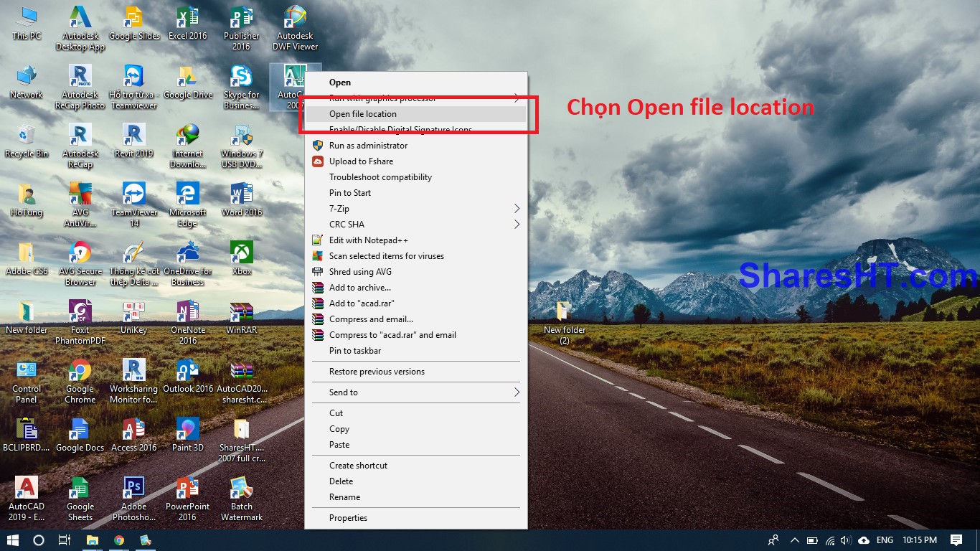Click the Word 2016 shortcut
Viewport: 980px width, 551px height.
[x=242, y=200]
